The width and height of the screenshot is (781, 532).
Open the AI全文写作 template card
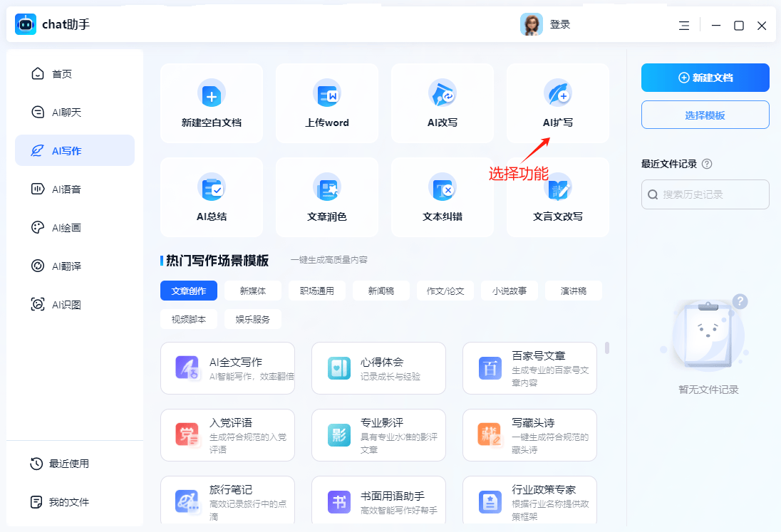click(227, 368)
